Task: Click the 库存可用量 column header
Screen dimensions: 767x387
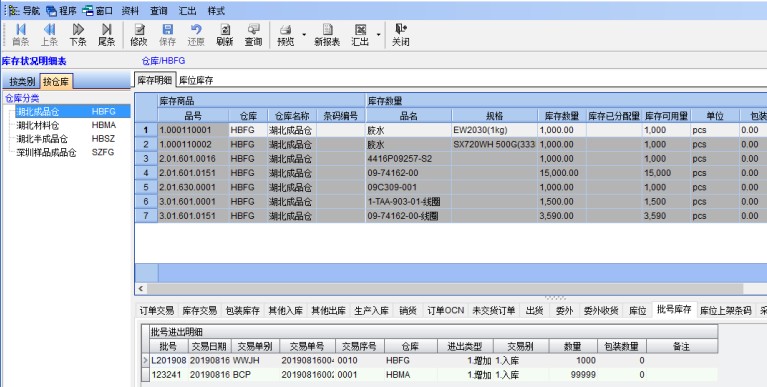Action: 666,116
